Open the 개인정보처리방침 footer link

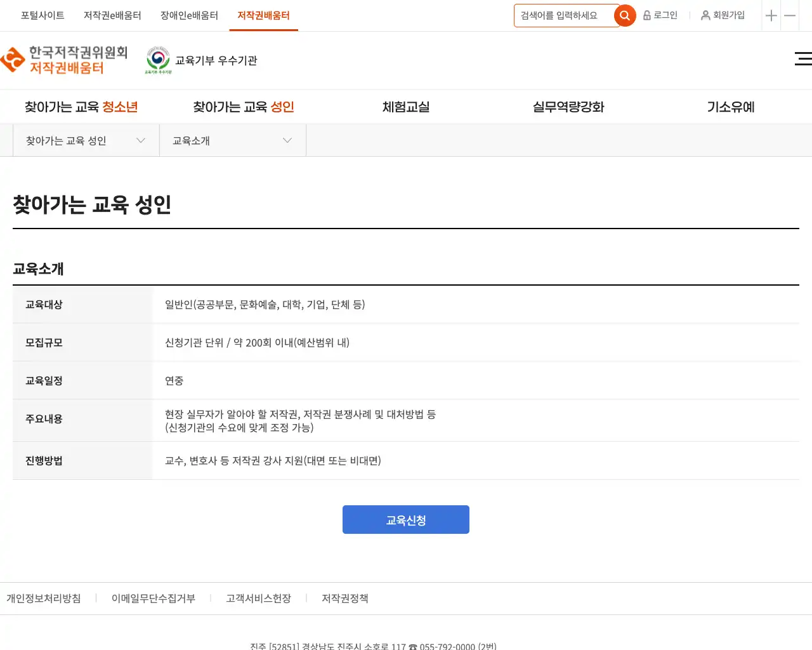point(44,599)
